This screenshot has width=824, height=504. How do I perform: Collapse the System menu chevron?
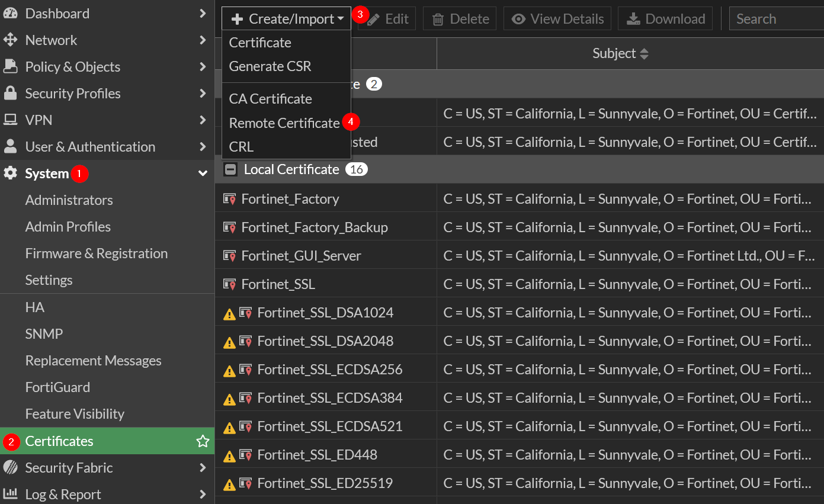[203, 174]
